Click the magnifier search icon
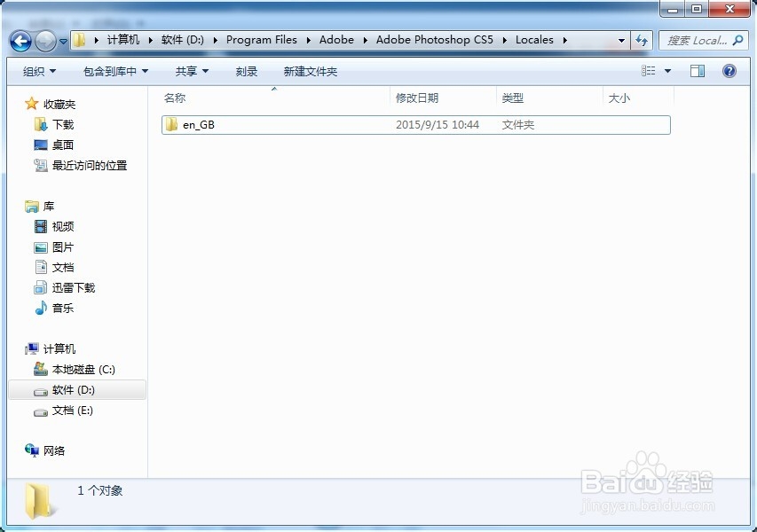 tap(737, 41)
